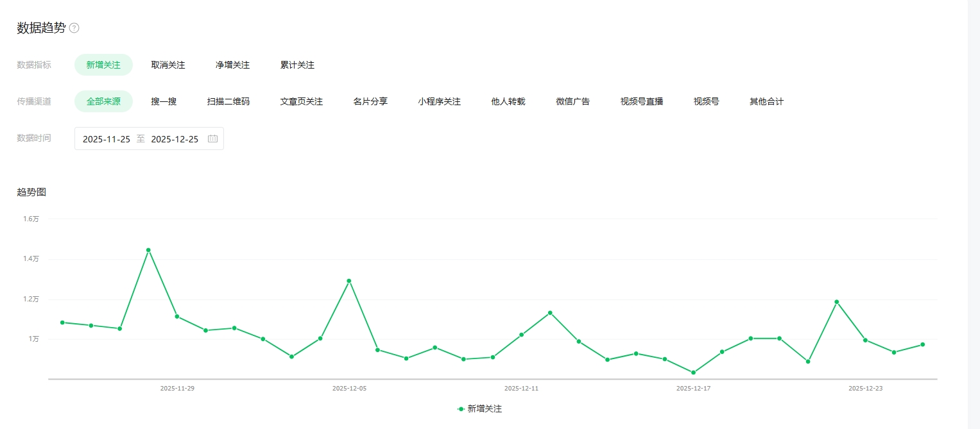Open end date field 2025-12-25
980x429 pixels.
point(175,139)
